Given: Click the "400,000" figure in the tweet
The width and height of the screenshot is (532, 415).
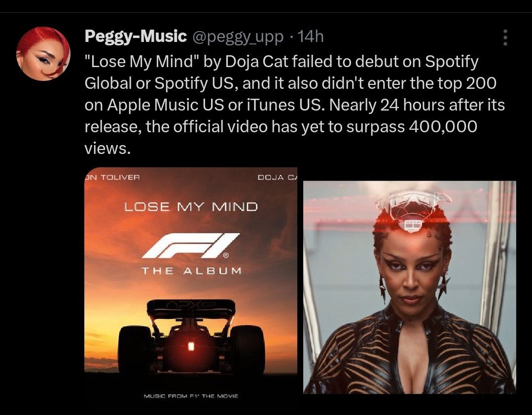Looking at the screenshot, I should 443,126.
